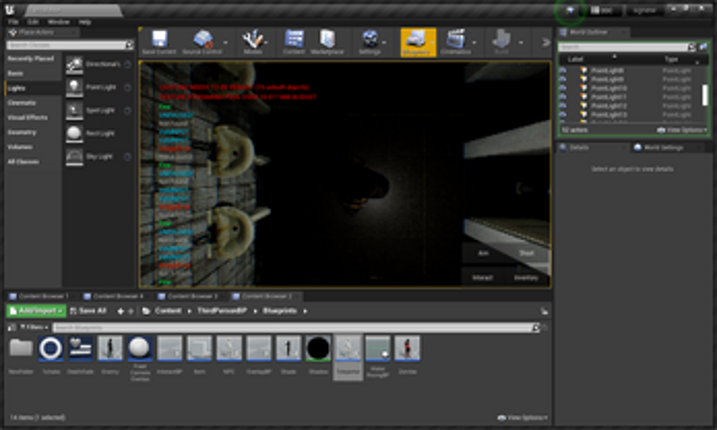This screenshot has width=717, height=430.
Task: Click the Content folder icon in breadcrumb
Action: point(146,311)
